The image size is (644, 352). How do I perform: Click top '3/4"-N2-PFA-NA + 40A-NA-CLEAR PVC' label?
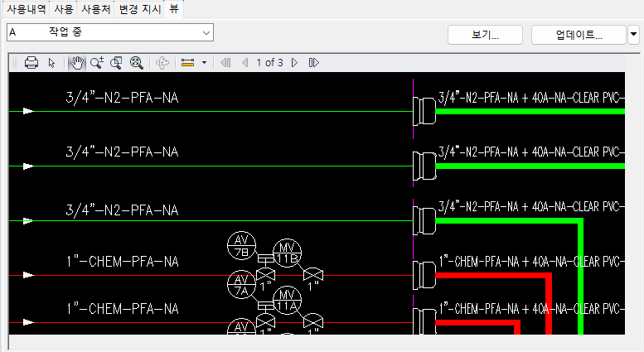pos(531,98)
